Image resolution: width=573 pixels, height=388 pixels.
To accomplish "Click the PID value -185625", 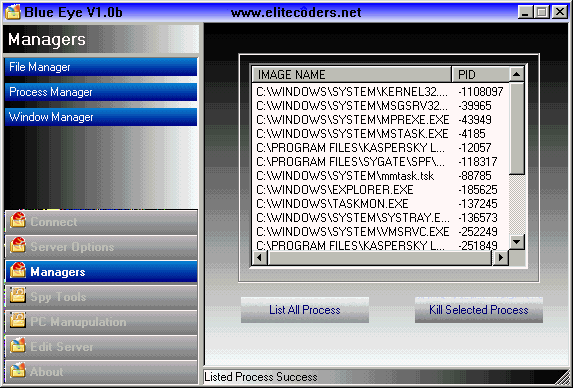I will click(478, 190).
